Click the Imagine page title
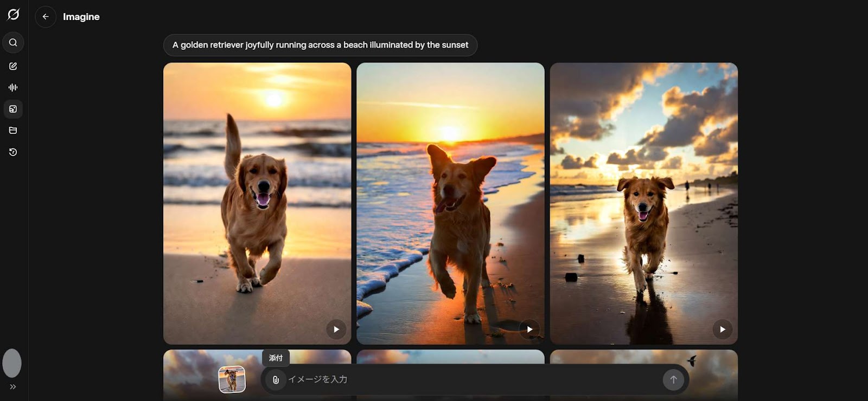This screenshot has height=401, width=868. tap(81, 17)
